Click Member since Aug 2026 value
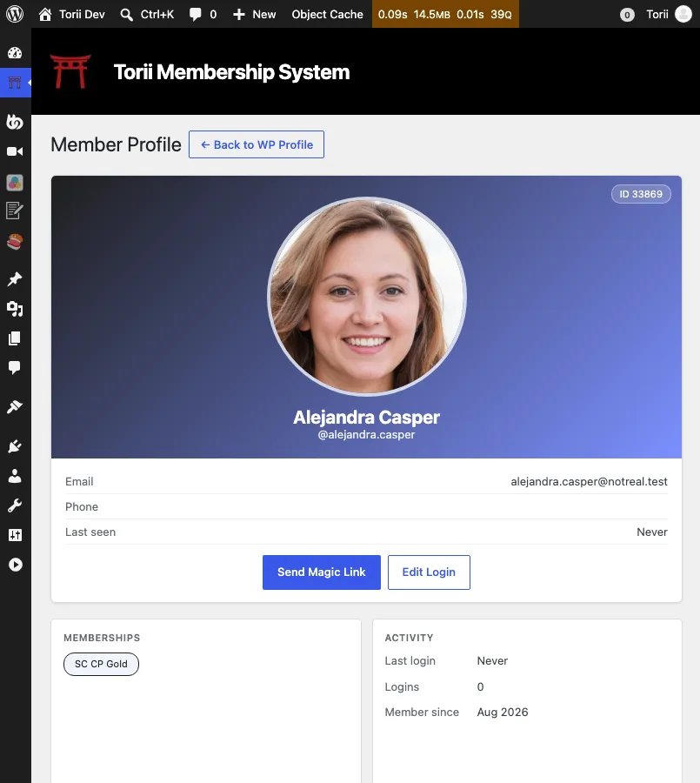Image resolution: width=700 pixels, height=783 pixels. (x=503, y=712)
